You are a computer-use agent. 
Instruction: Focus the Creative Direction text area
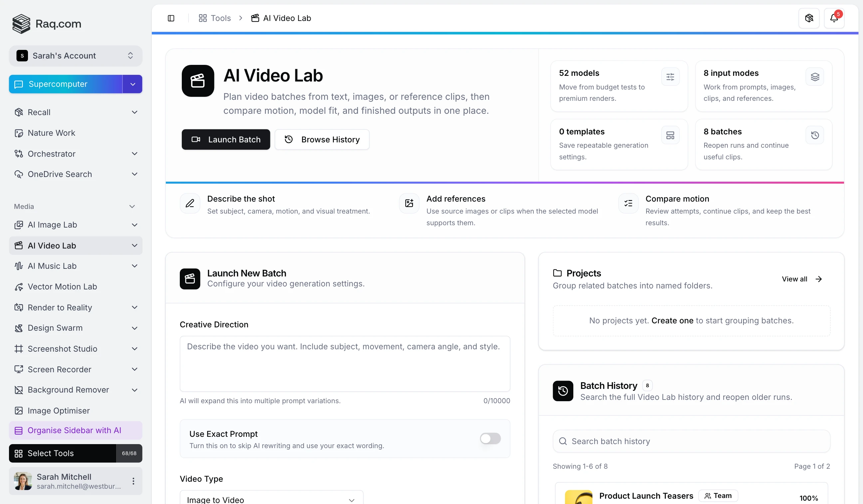click(x=345, y=364)
